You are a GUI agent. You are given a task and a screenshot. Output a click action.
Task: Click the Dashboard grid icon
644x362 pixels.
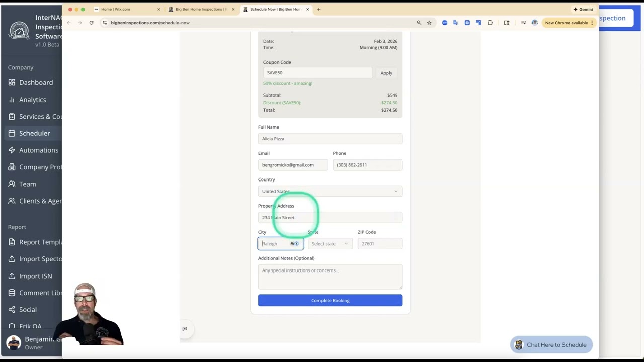click(x=12, y=82)
